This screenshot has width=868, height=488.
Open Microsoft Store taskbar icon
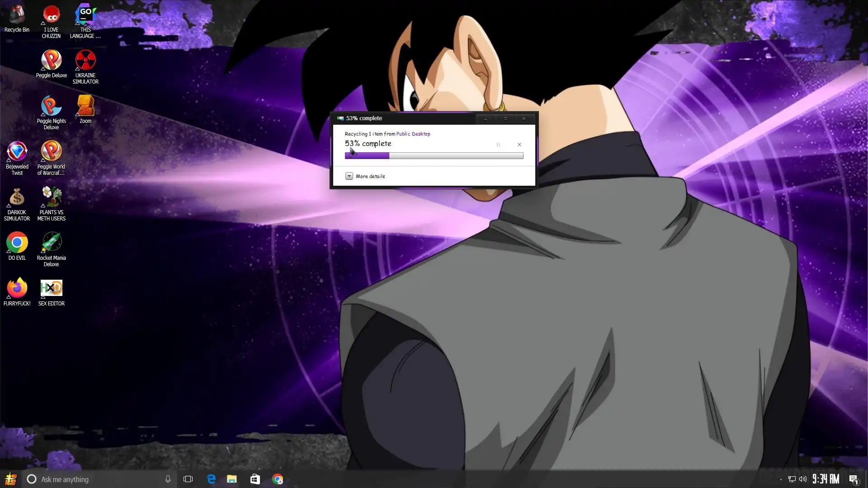click(x=255, y=479)
